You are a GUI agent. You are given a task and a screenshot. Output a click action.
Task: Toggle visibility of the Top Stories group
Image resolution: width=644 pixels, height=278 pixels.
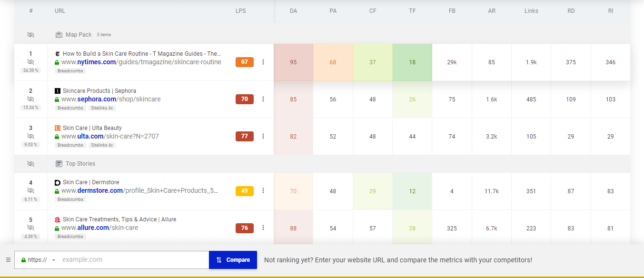coord(31,164)
